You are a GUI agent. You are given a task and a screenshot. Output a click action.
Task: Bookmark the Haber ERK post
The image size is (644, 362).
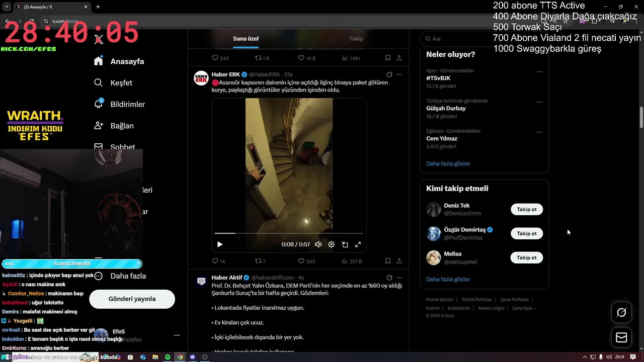pyautogui.click(x=387, y=261)
